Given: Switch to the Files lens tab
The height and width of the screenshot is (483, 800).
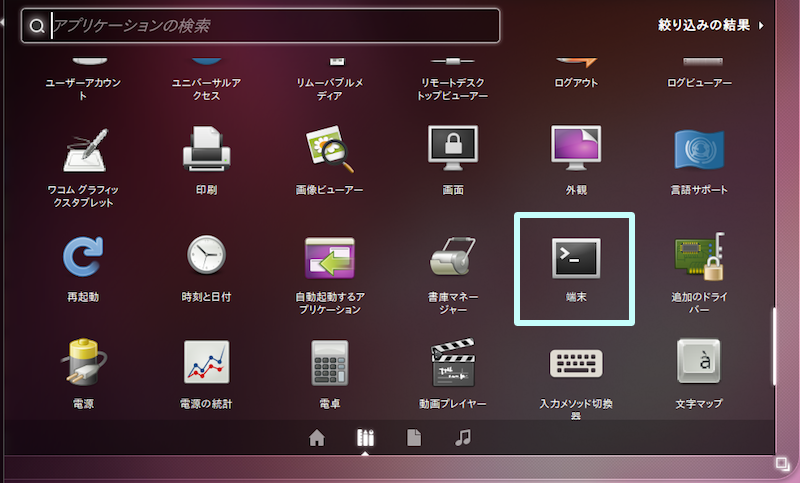Looking at the screenshot, I should [414, 438].
